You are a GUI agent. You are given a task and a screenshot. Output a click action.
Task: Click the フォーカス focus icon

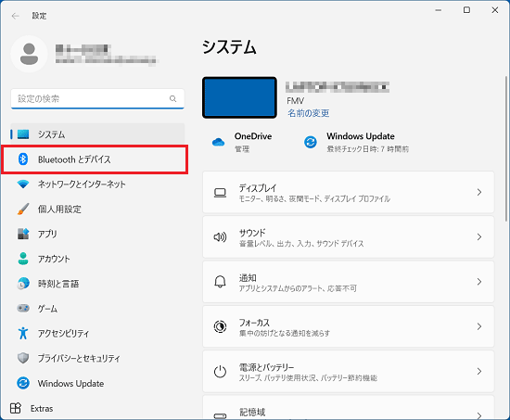pyautogui.click(x=220, y=326)
